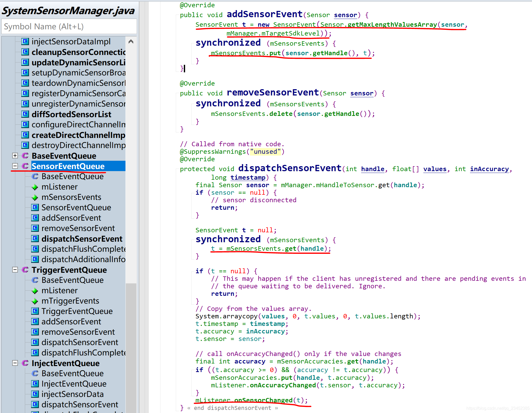Screen dimensions: 532x413
Task: Select addSensorEvent under TriggerEventQueue
Action: pos(71,321)
